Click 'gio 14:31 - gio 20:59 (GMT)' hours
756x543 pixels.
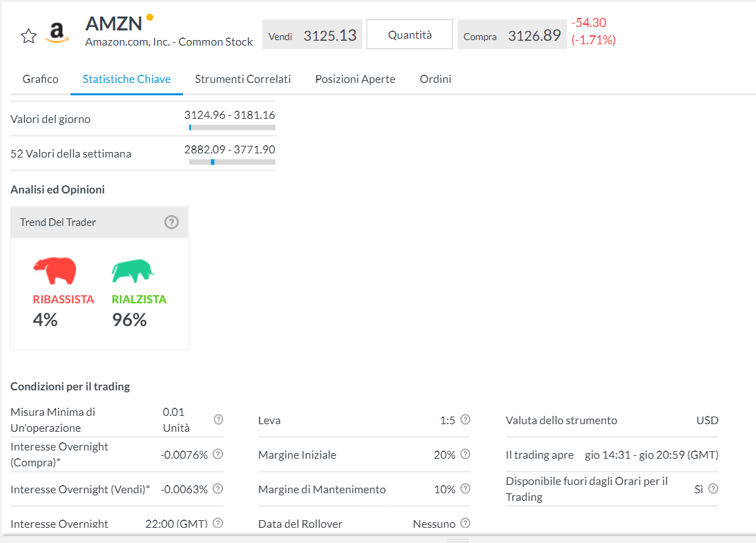click(x=651, y=455)
